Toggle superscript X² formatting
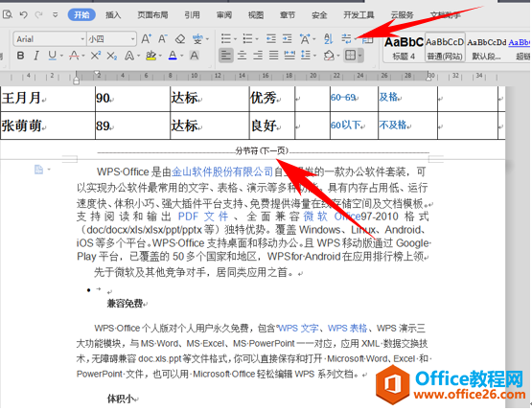The height and width of the screenshot is (411, 532). coord(96,56)
